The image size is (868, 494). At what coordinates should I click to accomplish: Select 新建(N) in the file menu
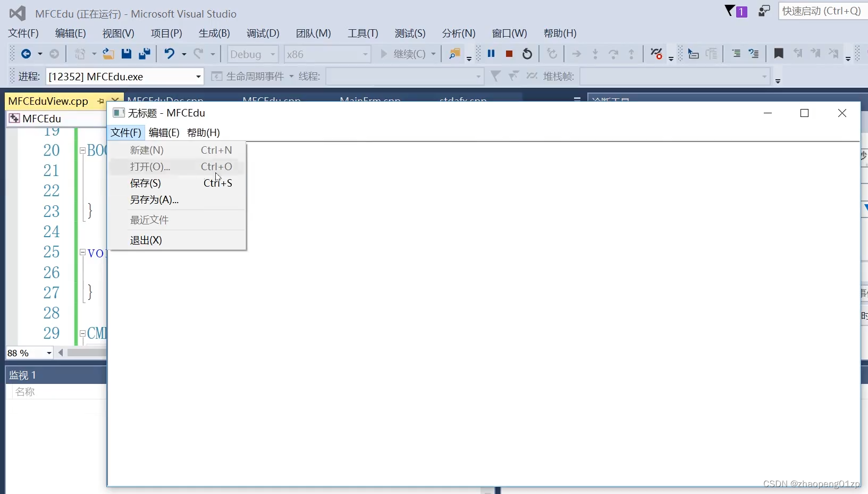177,150
